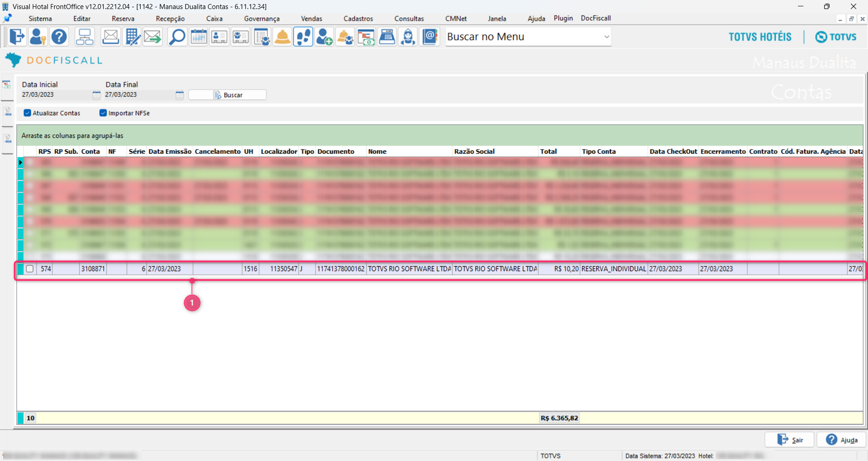Expand the Buscar no Menu dropdown
Image resolution: width=868 pixels, height=461 pixels.
607,37
